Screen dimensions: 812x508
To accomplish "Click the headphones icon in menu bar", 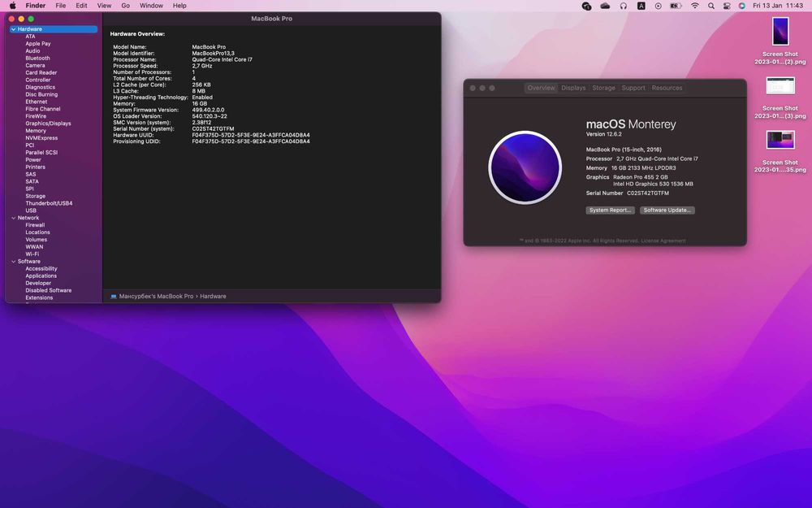I will point(623,6).
